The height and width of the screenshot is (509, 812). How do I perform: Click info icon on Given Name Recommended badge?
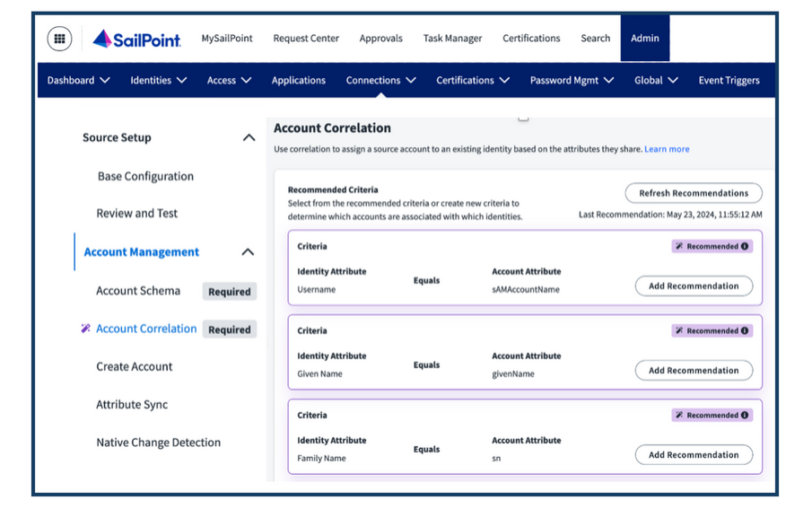click(x=745, y=330)
